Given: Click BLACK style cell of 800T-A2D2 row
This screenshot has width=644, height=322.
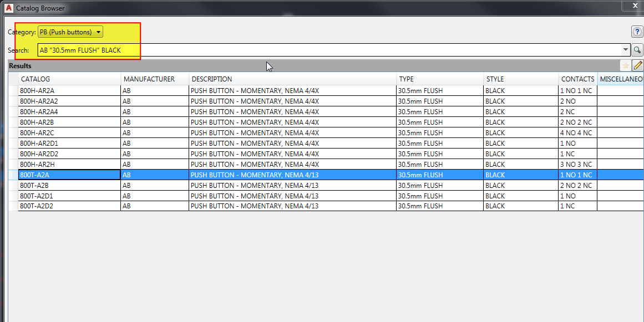Looking at the screenshot, I should click(521, 206).
